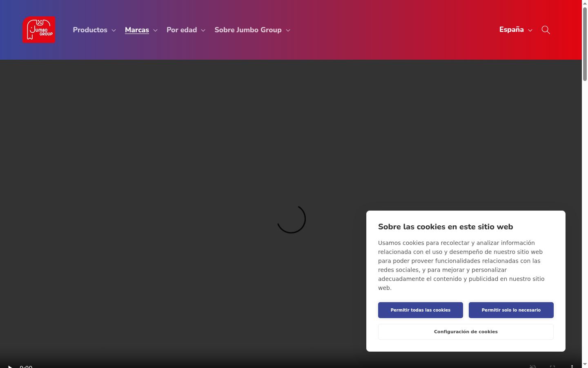Expand the chevron next to Productos

[114, 30]
